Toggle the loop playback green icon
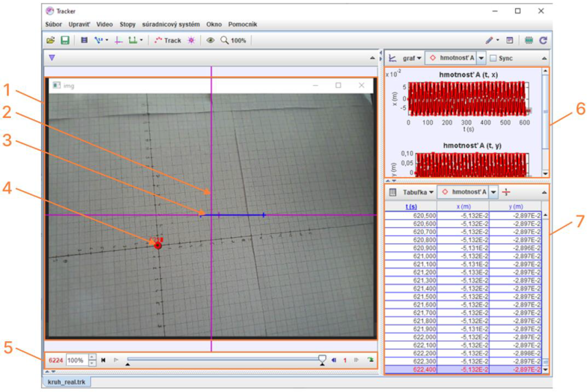588x392 pixels. pyautogui.click(x=370, y=360)
